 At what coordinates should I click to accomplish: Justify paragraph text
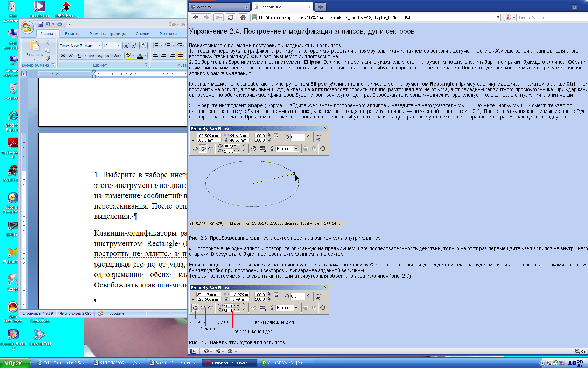point(180,56)
